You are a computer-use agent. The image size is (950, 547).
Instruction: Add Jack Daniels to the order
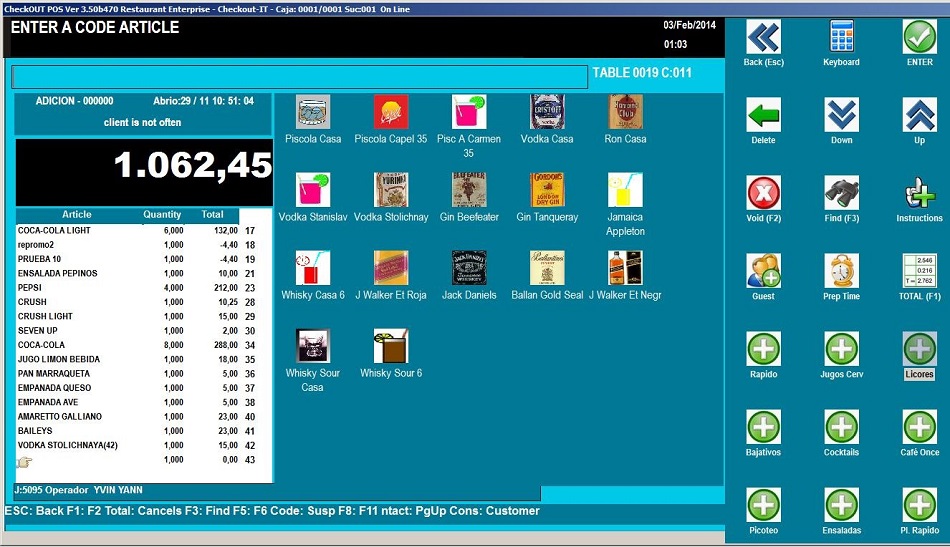click(469, 268)
